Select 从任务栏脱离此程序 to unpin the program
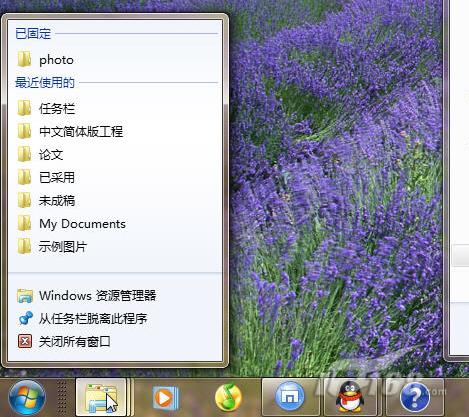 coord(115,319)
